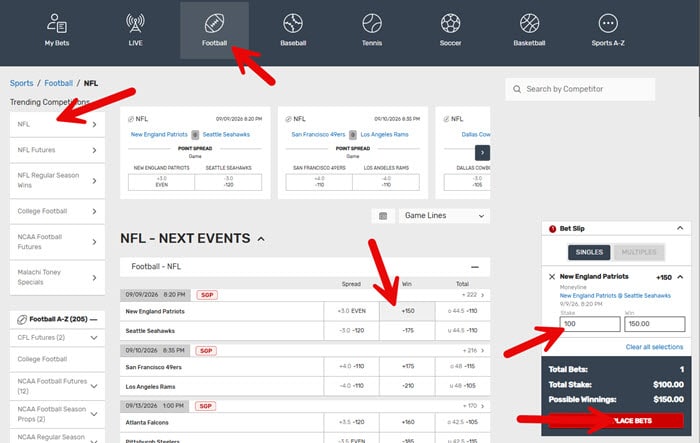The height and width of the screenshot is (443, 700).
Task: Select New England Patriots +150 moneyline
Action: pos(407,311)
